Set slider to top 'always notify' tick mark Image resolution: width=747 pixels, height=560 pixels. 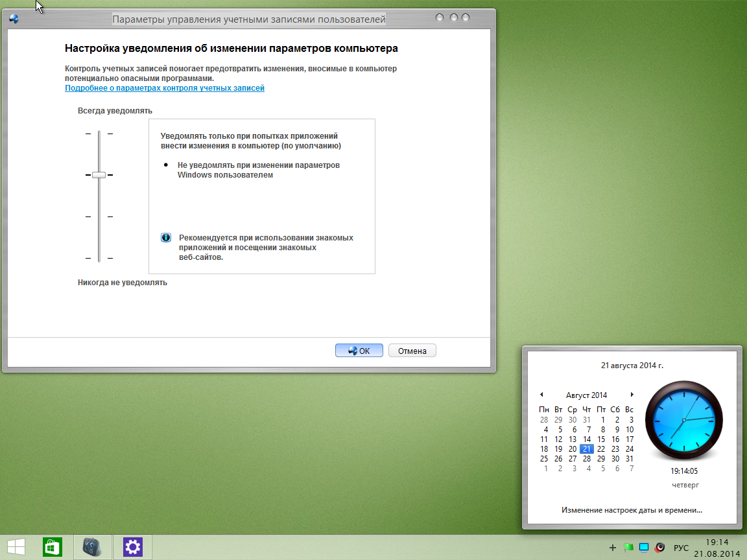tap(99, 134)
